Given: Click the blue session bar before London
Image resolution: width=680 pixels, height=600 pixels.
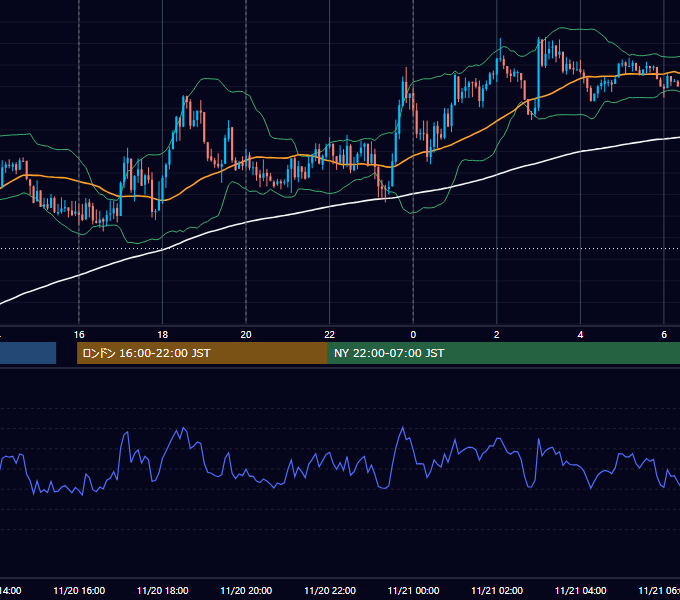Looking at the screenshot, I should pyautogui.click(x=28, y=353).
